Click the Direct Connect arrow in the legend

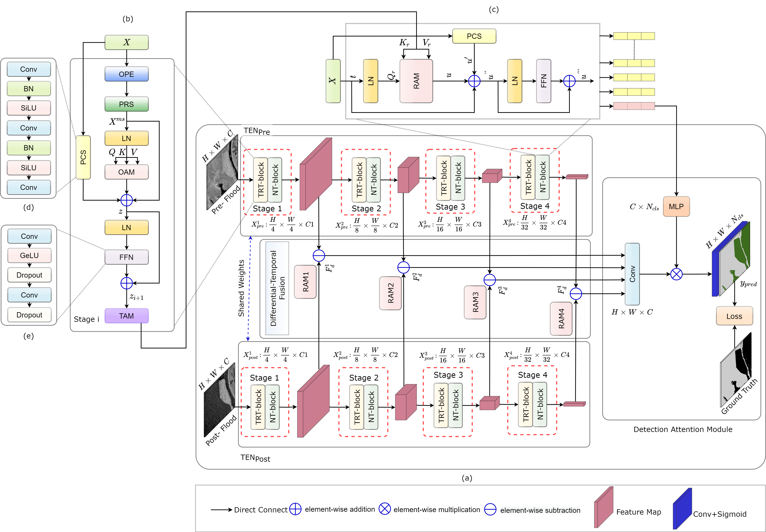[222, 510]
